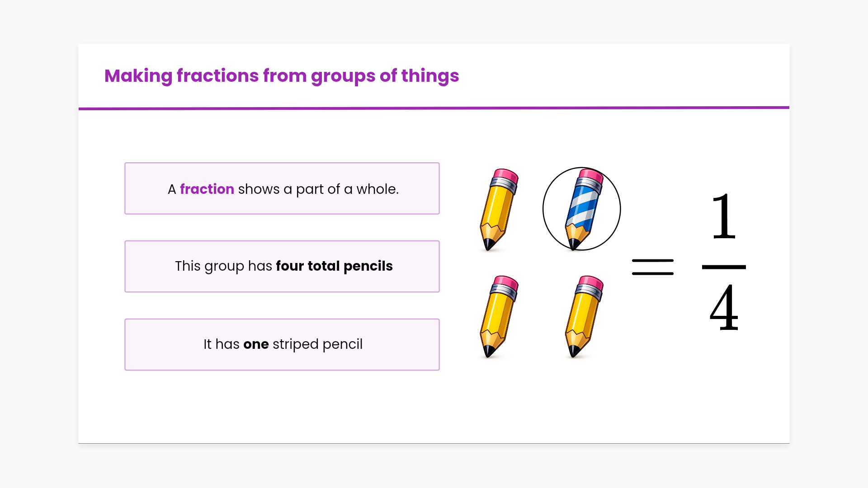Click the pink eraser of the bottom-right pencil
This screenshot has height=488, width=868.
[x=592, y=282]
